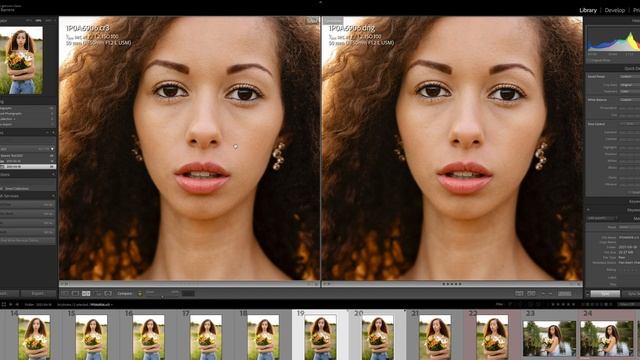Click the filmstrip grid icon at far left
Screen dimensions: 640x360
(4, 304)
